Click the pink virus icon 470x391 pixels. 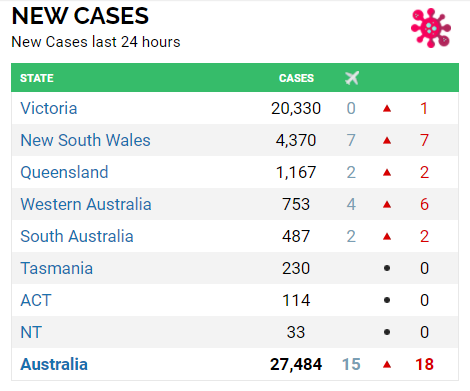431,28
